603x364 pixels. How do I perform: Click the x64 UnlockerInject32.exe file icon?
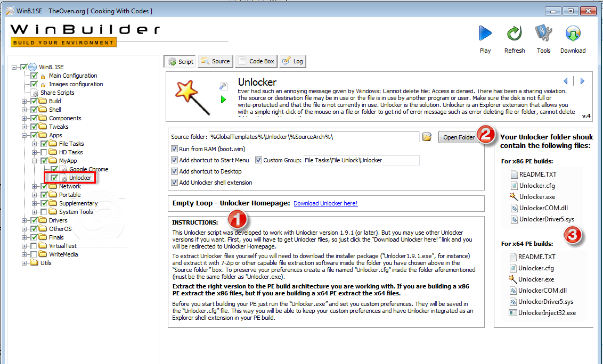pos(512,312)
